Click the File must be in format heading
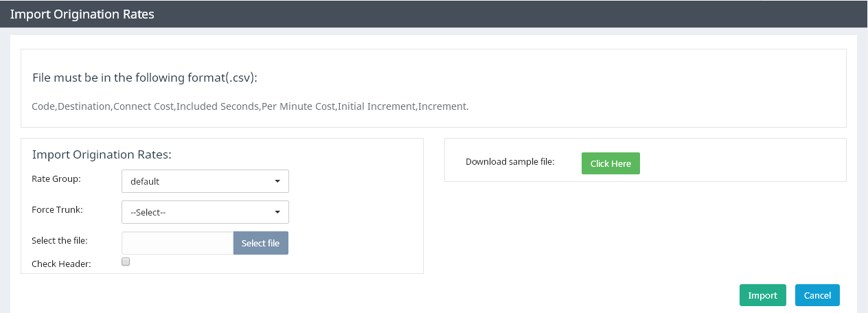This screenshot has height=313, width=868. (145, 78)
